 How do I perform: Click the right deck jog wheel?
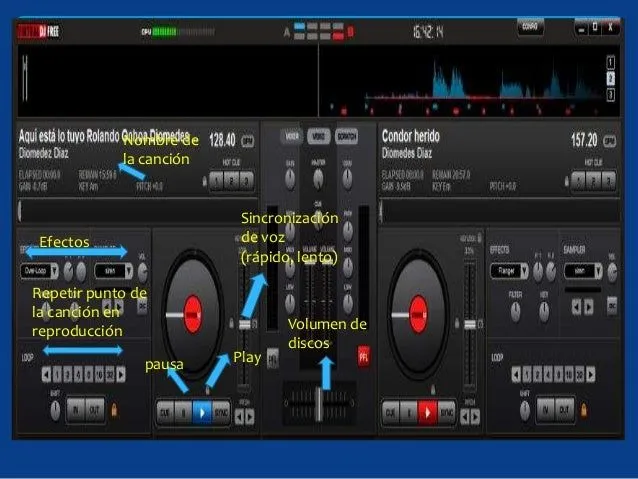click(x=418, y=315)
